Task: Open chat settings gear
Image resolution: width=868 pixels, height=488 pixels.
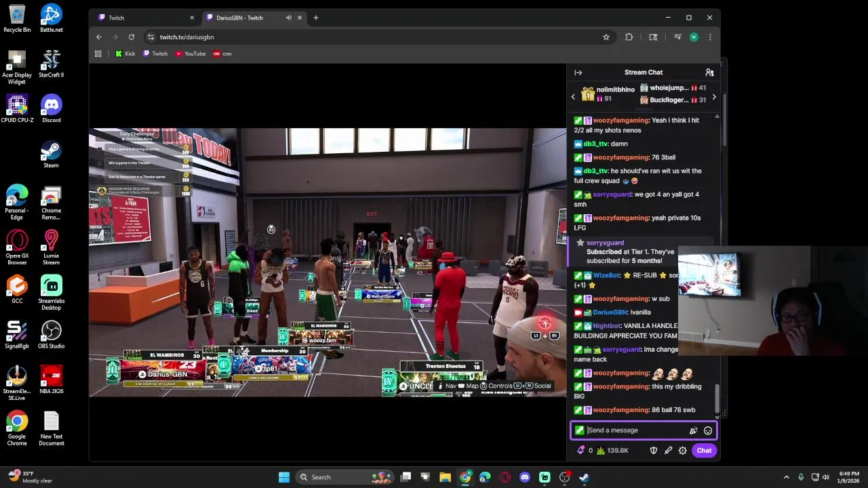Action: point(682,451)
